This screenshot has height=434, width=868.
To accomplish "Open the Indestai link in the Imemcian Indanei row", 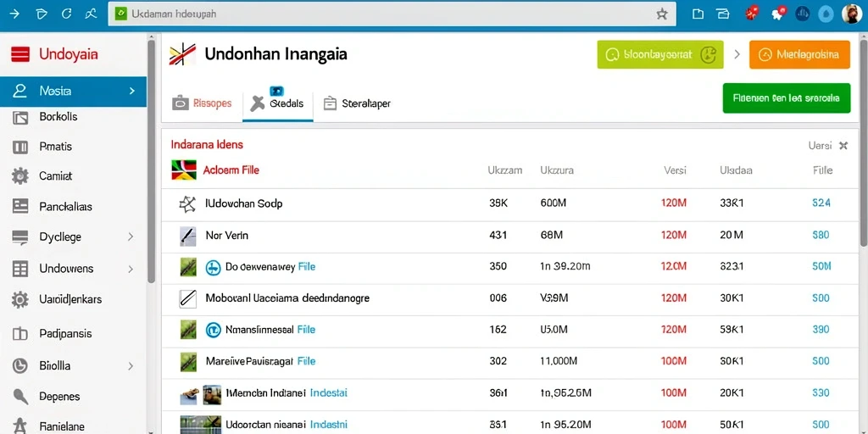I will point(328,393).
